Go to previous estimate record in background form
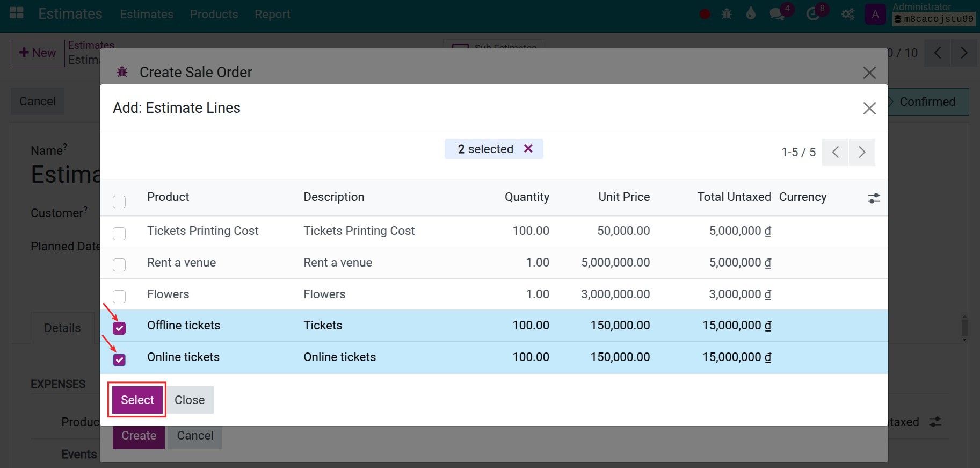 938,53
